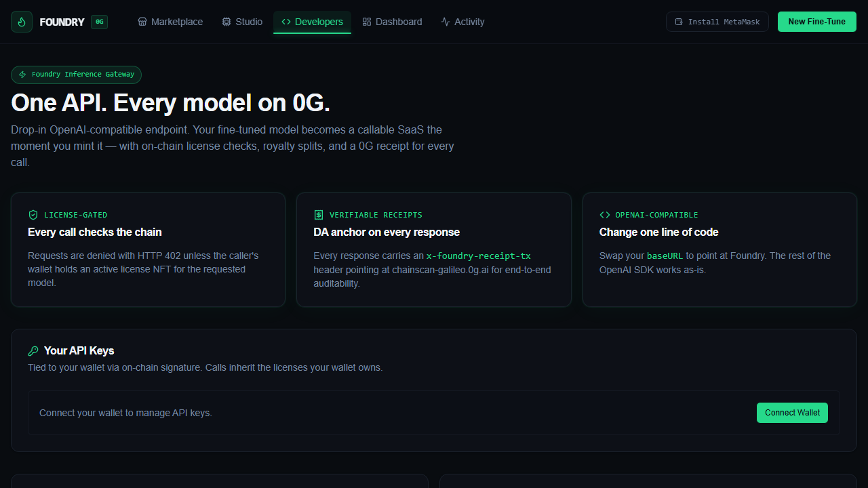Click the code icon beside OpenAI-Compatible
Image resolution: width=868 pixels, height=488 pixels.
[x=605, y=215]
